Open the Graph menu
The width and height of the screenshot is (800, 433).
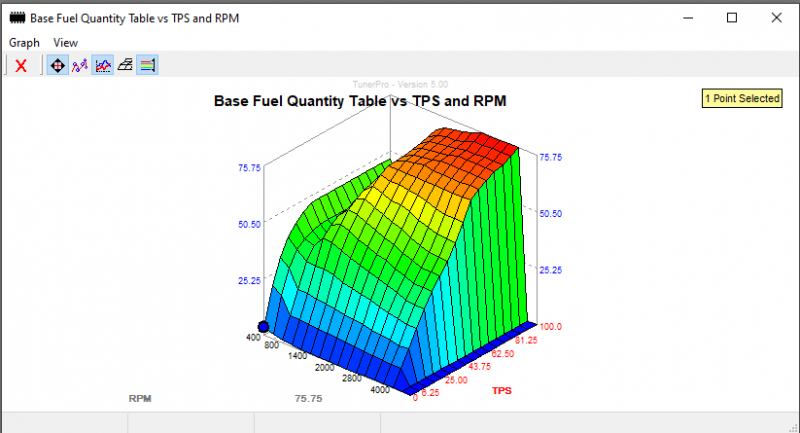[x=24, y=43]
